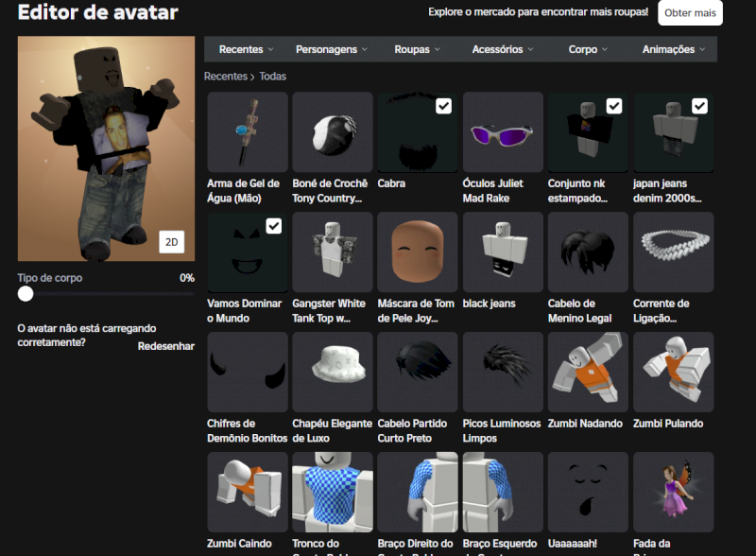
Task: Click the Zumbi Pulando item name
Action: tap(668, 424)
